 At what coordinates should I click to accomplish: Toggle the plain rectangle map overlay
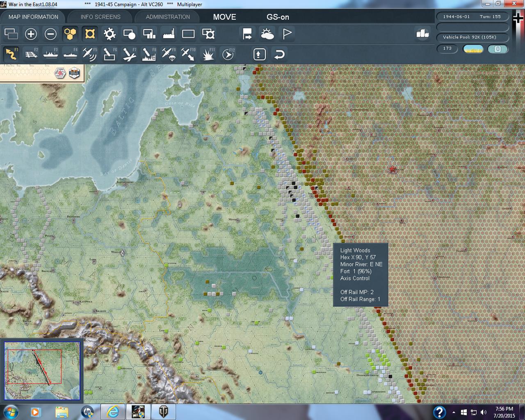click(x=188, y=34)
